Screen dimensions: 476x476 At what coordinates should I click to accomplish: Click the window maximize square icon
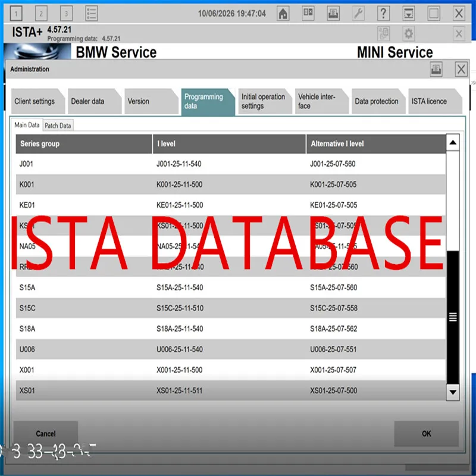point(434,13)
